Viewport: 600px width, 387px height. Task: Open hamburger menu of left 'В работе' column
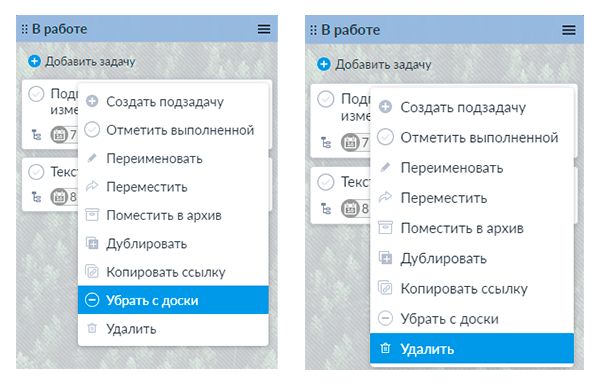264,29
